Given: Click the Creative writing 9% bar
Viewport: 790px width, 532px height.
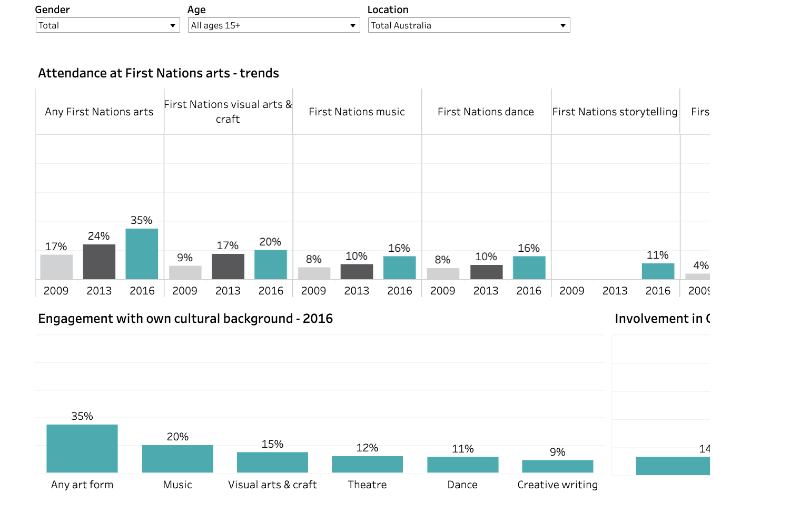Looking at the screenshot, I should (x=557, y=466).
